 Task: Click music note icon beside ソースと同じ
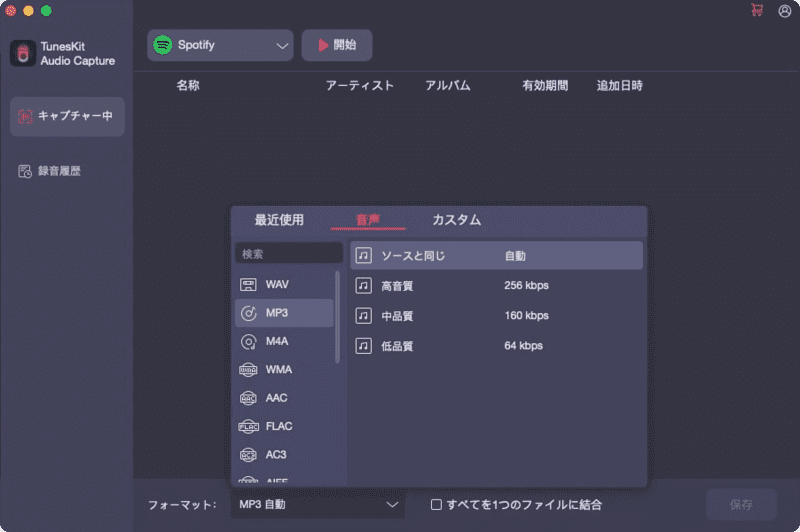coord(363,256)
